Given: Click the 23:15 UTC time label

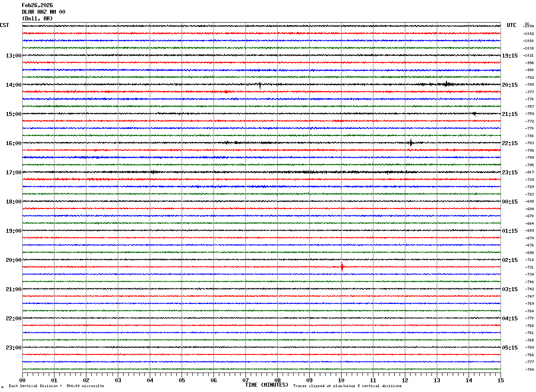Looking at the screenshot, I should pos(510,173).
